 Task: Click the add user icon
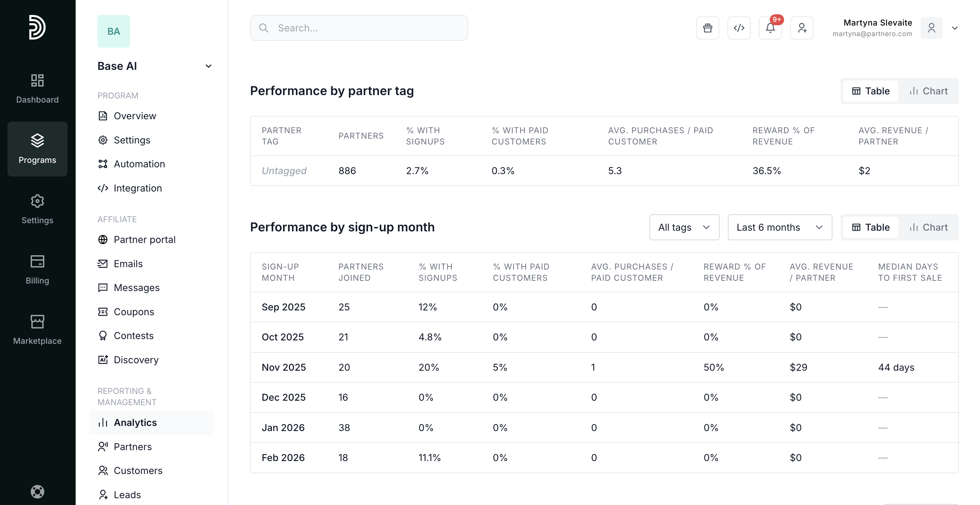pyautogui.click(x=801, y=28)
